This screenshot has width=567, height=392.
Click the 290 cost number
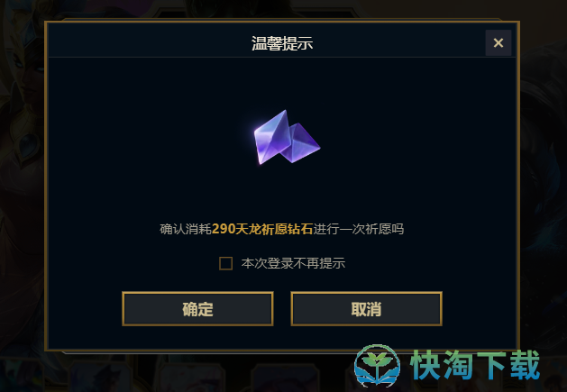(x=224, y=229)
